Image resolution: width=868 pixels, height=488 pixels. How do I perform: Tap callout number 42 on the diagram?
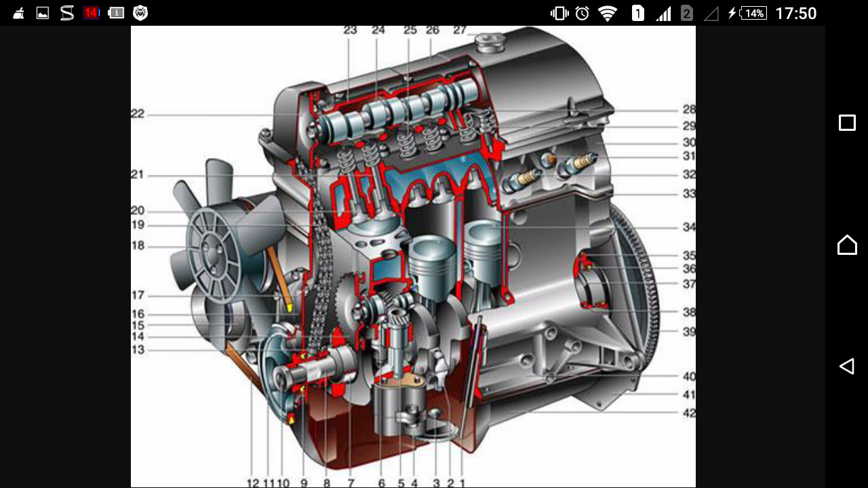[x=689, y=413]
